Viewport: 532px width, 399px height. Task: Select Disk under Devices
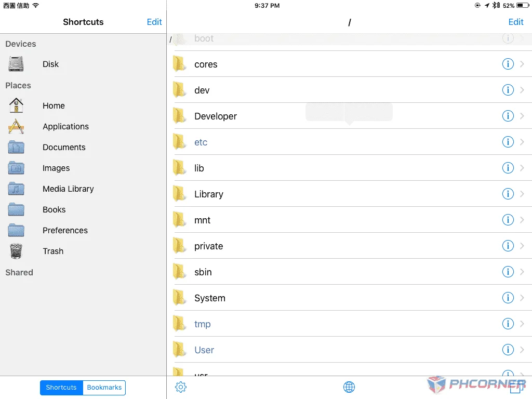[x=83, y=64]
